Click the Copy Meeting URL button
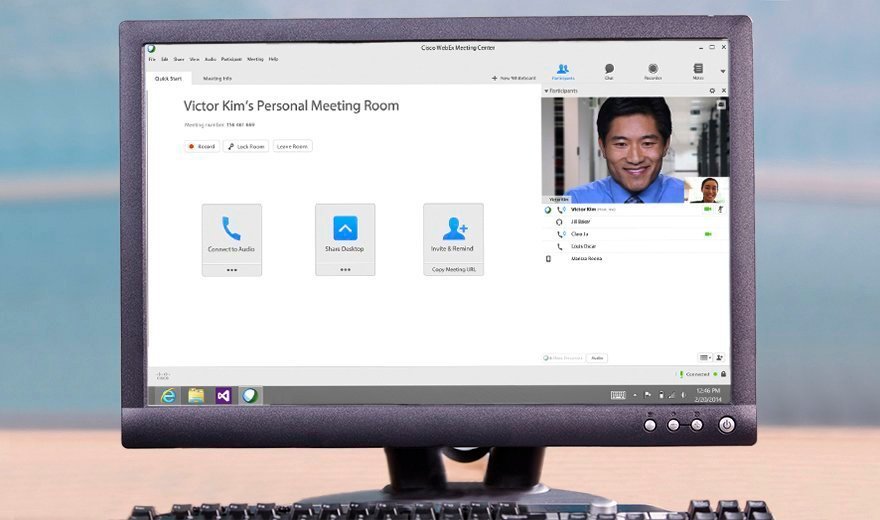The width and height of the screenshot is (880, 520). (x=453, y=270)
